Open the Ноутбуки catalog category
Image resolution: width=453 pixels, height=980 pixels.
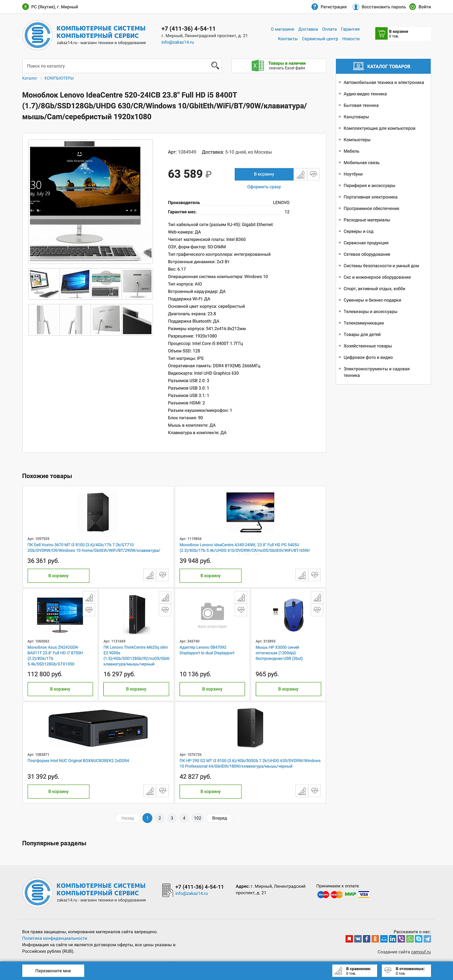click(x=353, y=174)
